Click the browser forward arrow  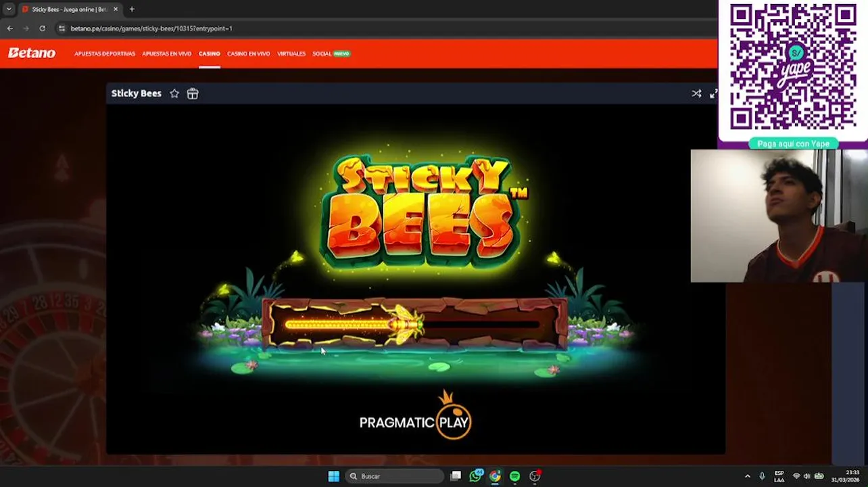pyautogui.click(x=26, y=28)
